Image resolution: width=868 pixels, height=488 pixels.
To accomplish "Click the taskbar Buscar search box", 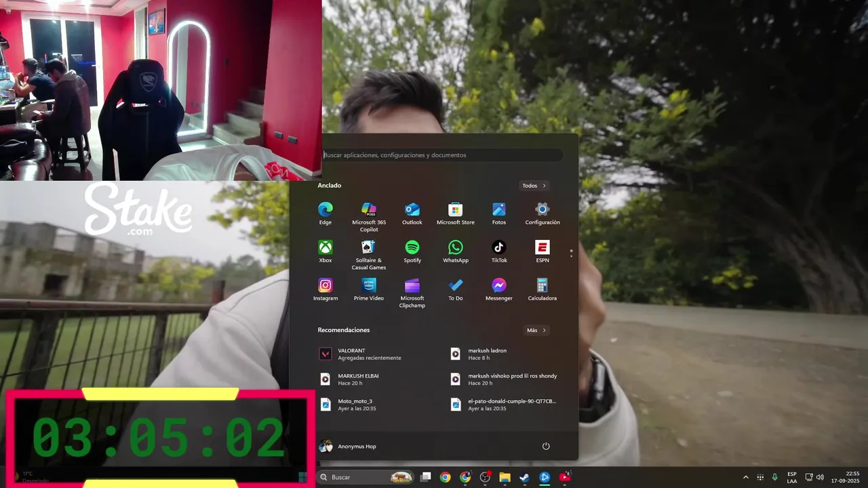I will tap(366, 477).
